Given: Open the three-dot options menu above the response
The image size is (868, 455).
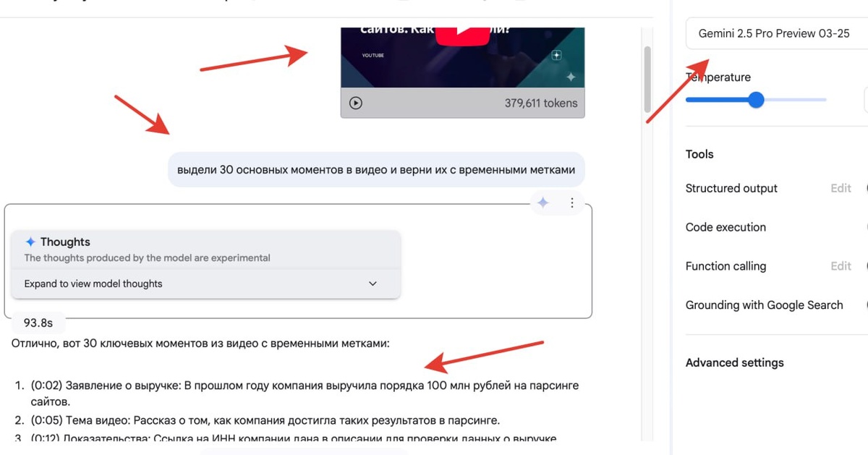Looking at the screenshot, I should coord(571,203).
